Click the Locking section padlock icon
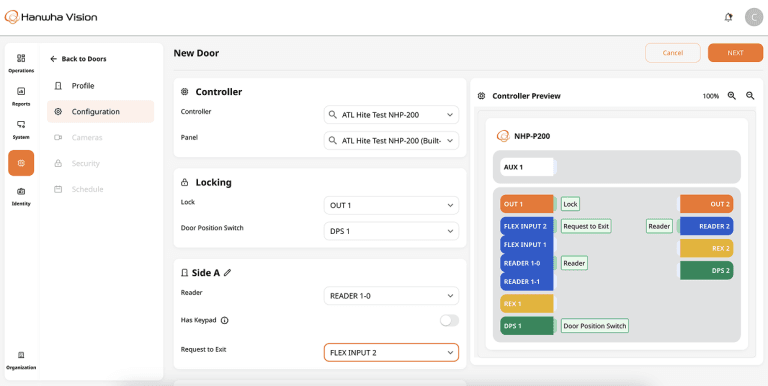Viewport: 768px width, 386px height. [185, 182]
